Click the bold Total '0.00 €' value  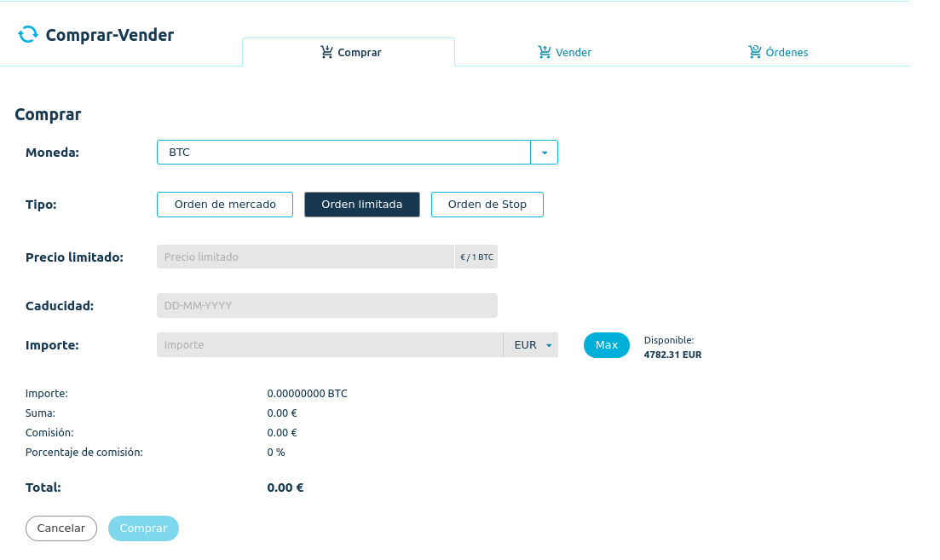(285, 488)
